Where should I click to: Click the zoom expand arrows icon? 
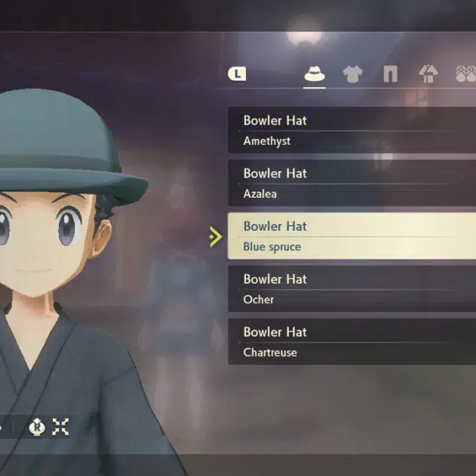tap(60, 426)
